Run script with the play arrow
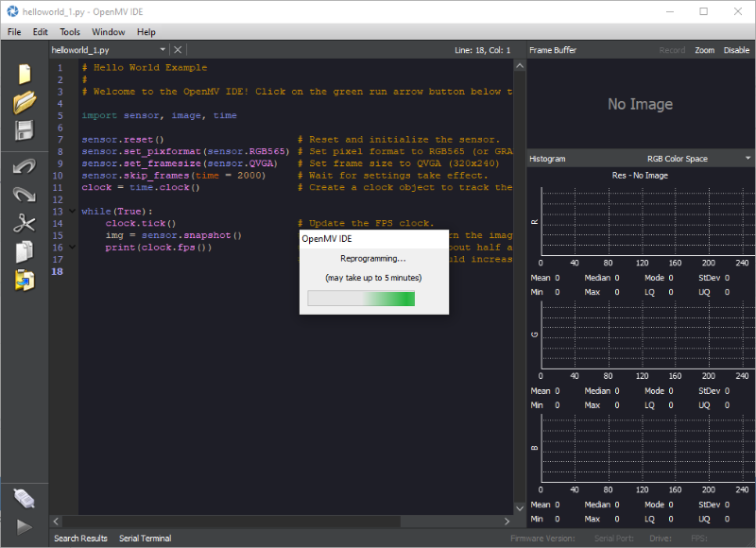The width and height of the screenshot is (756, 548). tap(25, 527)
